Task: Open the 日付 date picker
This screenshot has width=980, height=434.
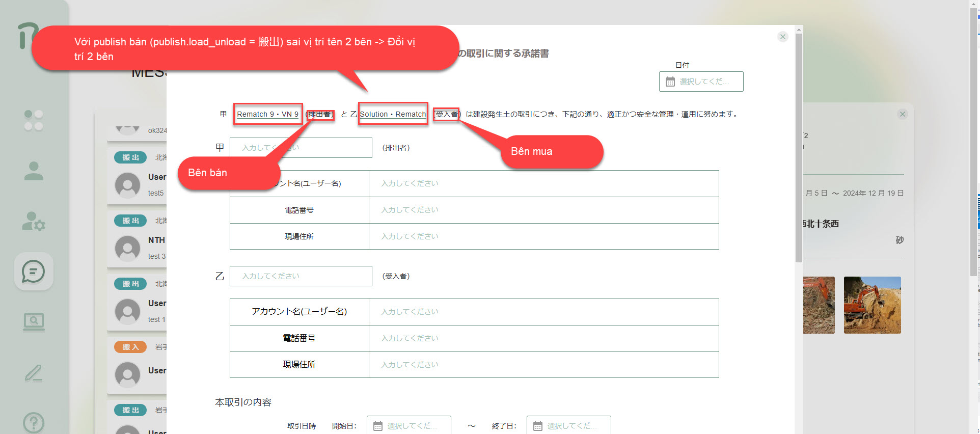Action: click(x=701, y=82)
